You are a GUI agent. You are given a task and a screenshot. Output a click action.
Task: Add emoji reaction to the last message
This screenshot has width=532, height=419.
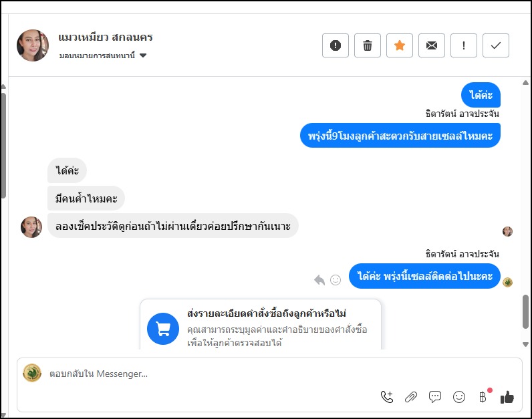pos(336,280)
